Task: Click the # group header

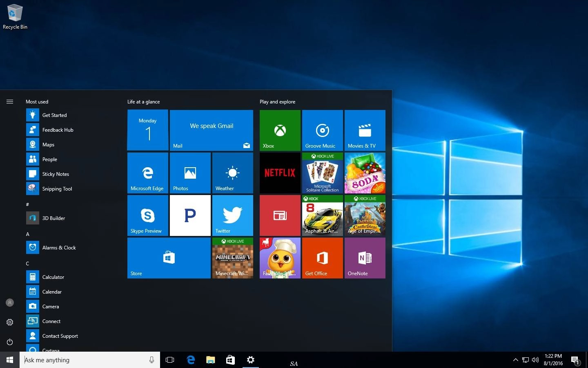Action: [28, 204]
